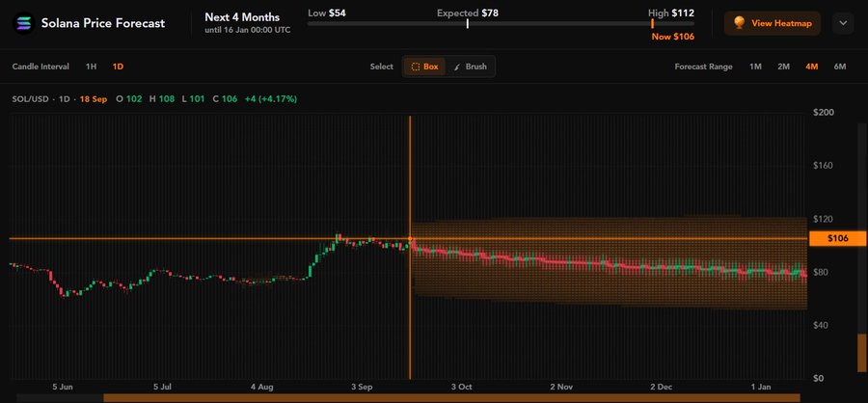
Task: Set forecast range to 1M
Action: coord(755,67)
